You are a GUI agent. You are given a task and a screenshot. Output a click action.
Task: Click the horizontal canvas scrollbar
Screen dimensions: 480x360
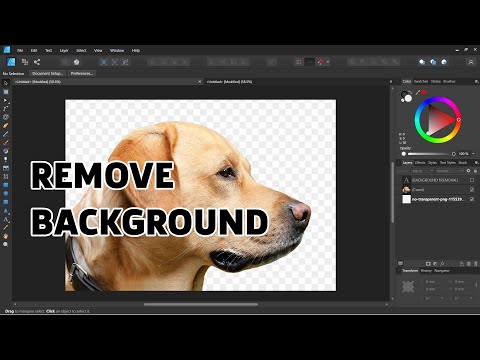(201, 304)
